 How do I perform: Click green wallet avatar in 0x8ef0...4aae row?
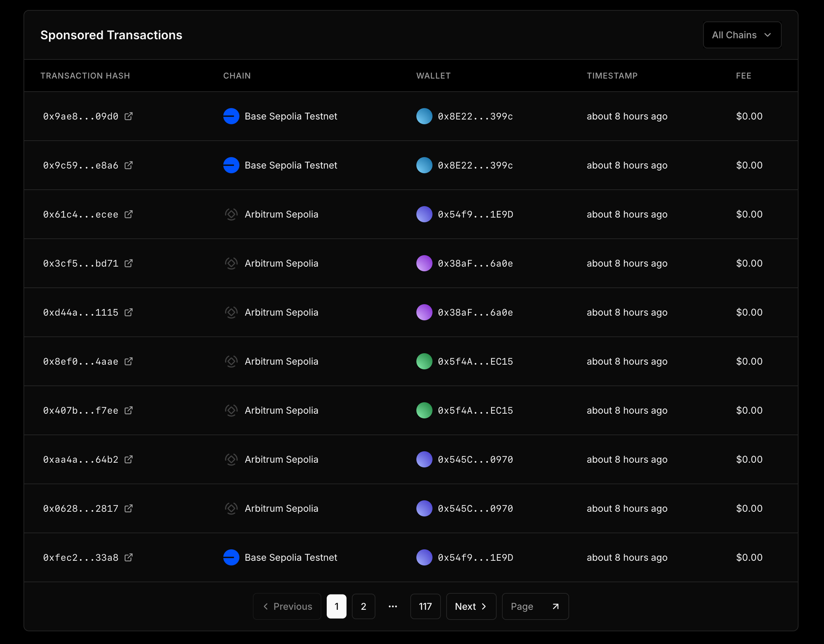click(x=424, y=361)
